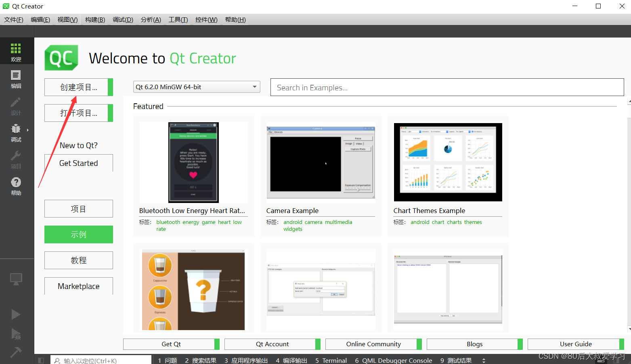Open the 编辑(E) menu
Screen dimensions: 631x364
[40, 20]
